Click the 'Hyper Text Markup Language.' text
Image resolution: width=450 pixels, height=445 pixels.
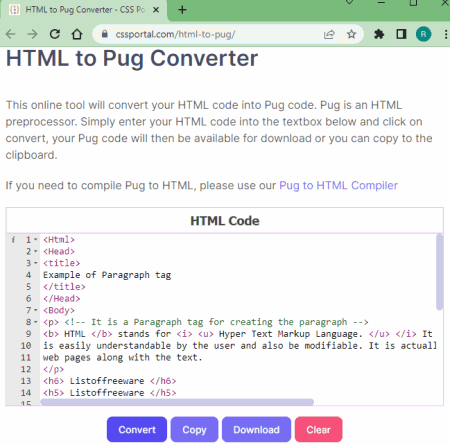291,334
